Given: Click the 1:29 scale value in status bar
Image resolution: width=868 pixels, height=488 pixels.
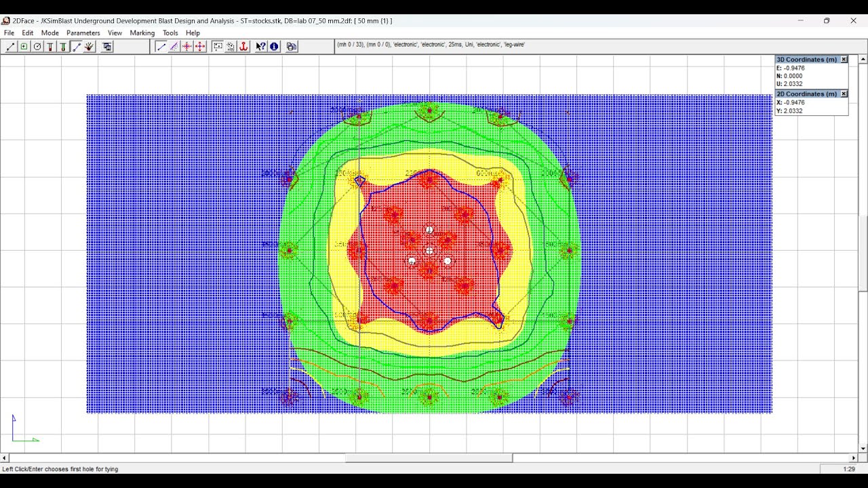Looking at the screenshot, I should (849, 469).
